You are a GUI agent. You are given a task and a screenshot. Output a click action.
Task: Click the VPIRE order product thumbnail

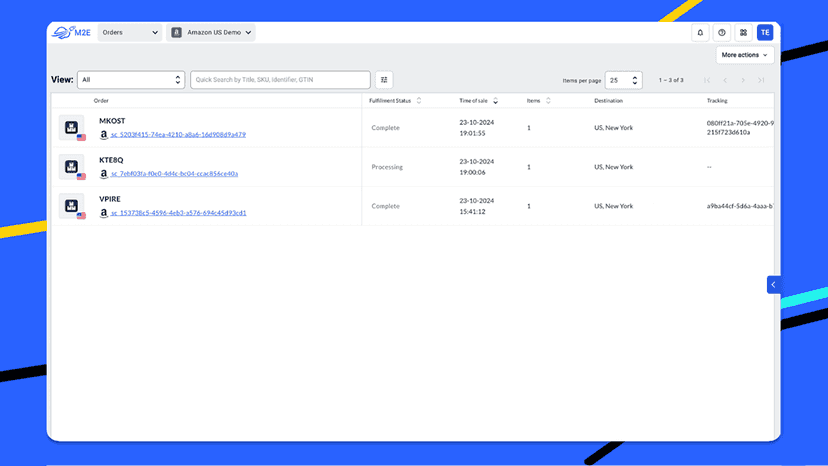point(71,206)
